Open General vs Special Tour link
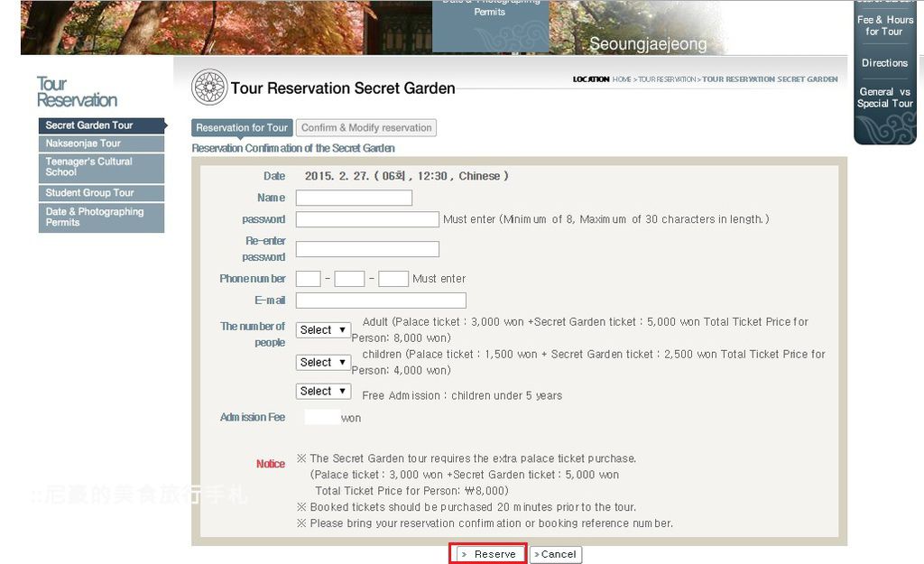924x564 pixels. coord(884,97)
